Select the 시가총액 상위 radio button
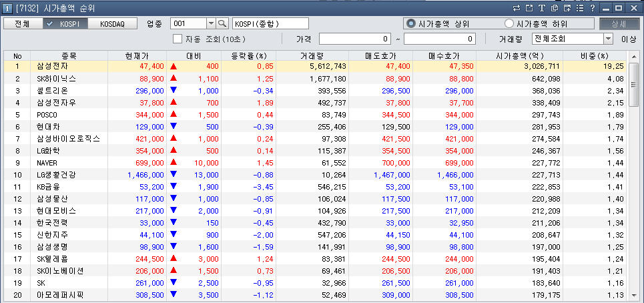 pos(411,23)
